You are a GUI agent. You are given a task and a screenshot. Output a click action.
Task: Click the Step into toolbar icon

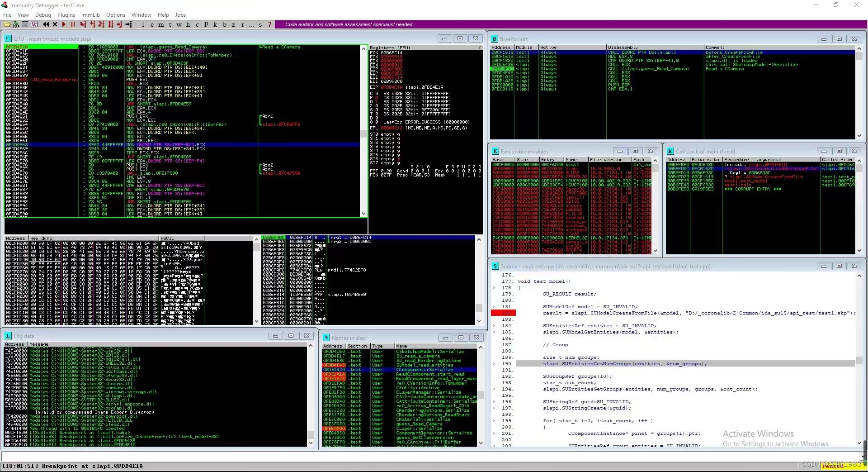point(83,24)
